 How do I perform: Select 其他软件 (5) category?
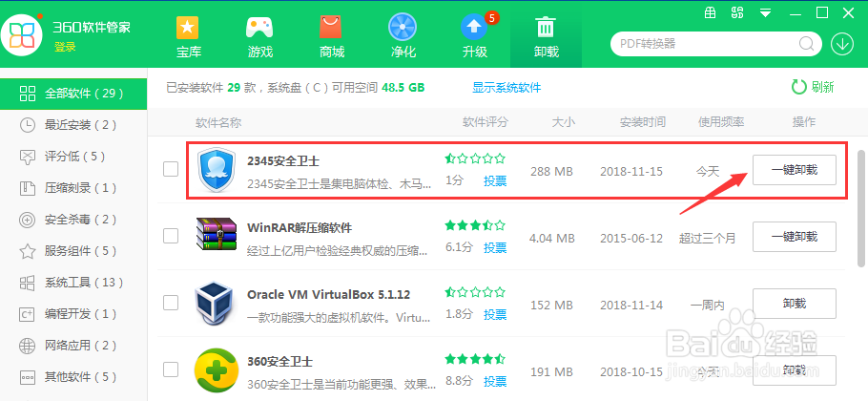click(73, 378)
